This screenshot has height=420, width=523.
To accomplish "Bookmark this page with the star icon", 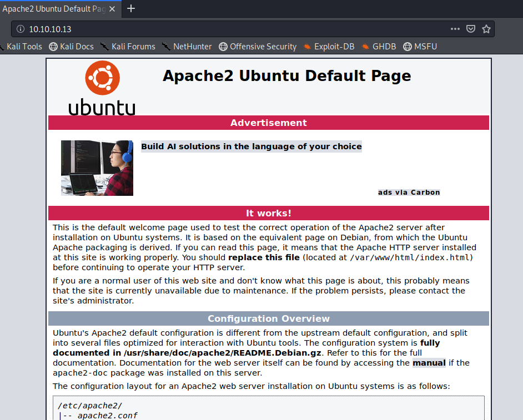I will [486, 29].
